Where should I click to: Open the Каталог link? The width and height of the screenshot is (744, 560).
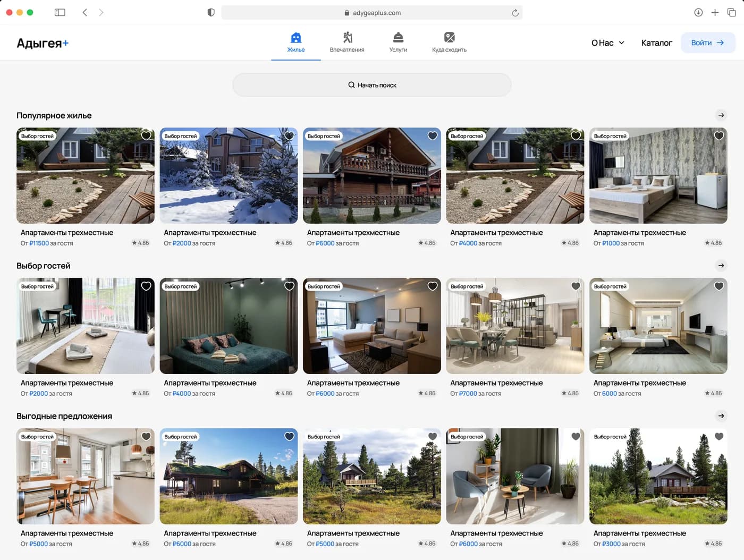click(x=656, y=43)
